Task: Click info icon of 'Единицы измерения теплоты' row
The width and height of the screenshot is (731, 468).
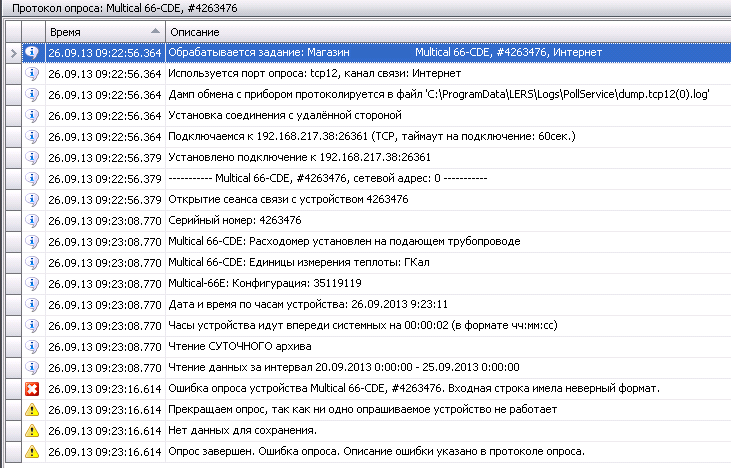Action: (x=32, y=262)
